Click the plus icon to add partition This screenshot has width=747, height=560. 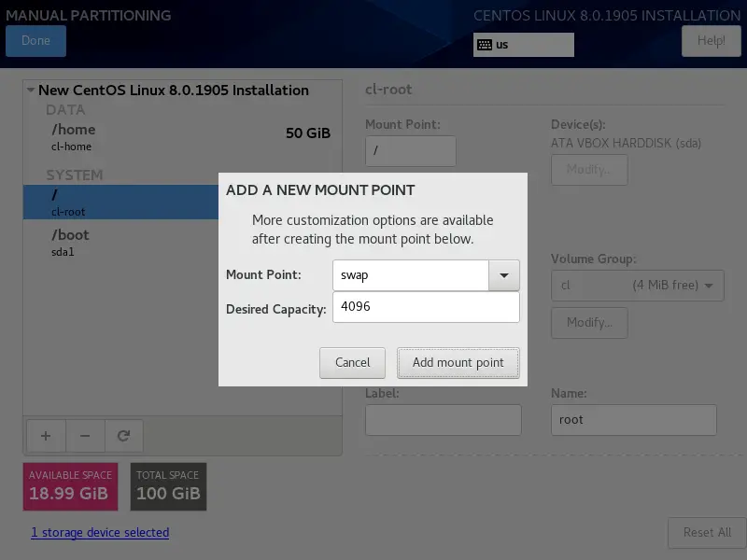[45, 435]
